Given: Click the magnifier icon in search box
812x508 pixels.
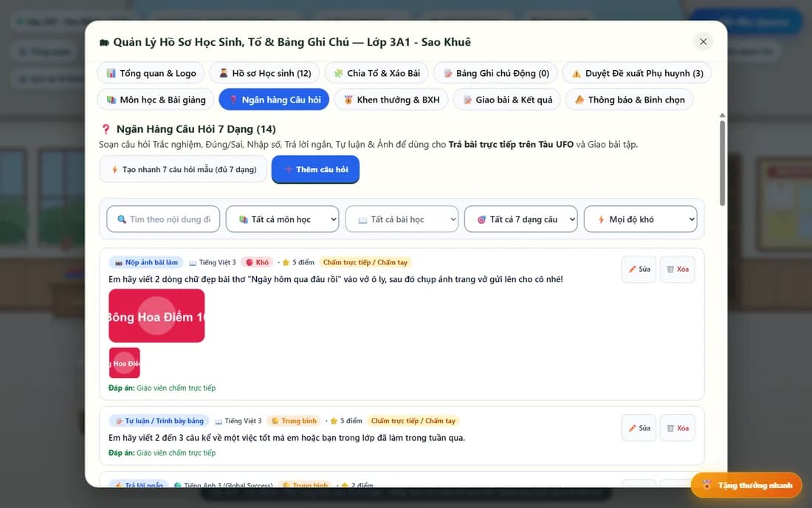Looking at the screenshot, I should [x=122, y=219].
